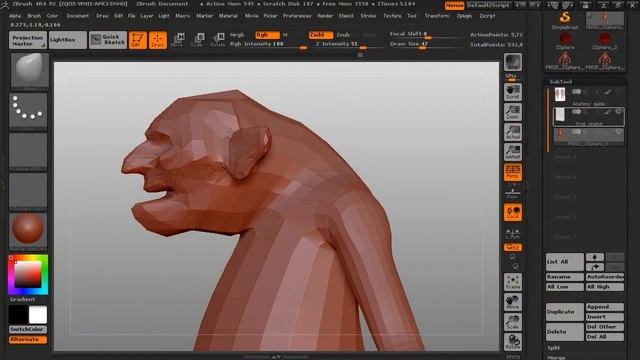Click the Rename subtool button
The width and height of the screenshot is (640, 360).
(x=565, y=277)
